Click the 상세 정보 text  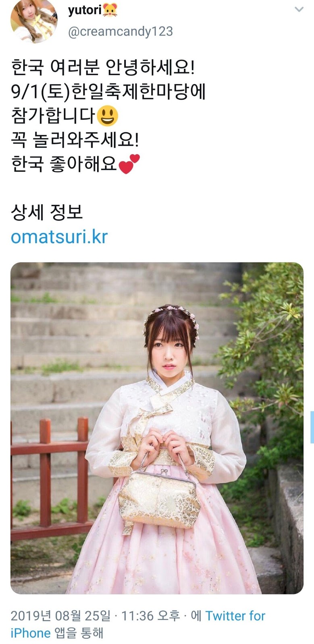tap(47, 212)
